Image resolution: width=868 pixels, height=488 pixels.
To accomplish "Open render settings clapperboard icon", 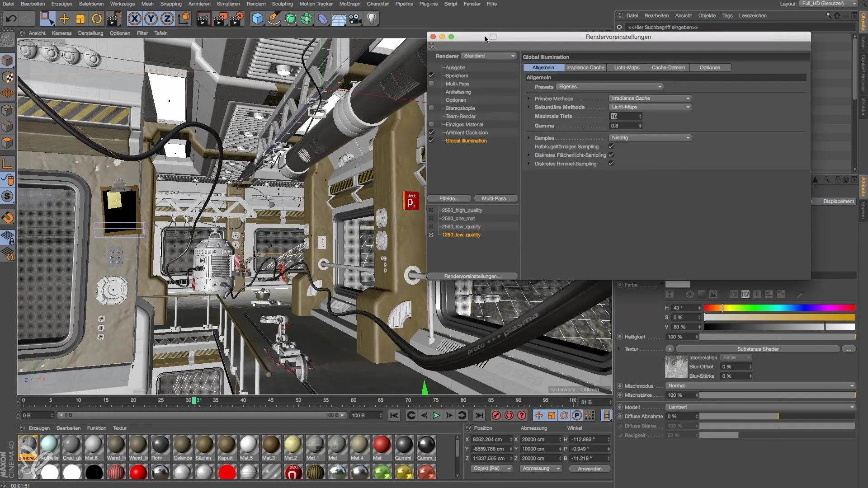I will click(x=236, y=19).
